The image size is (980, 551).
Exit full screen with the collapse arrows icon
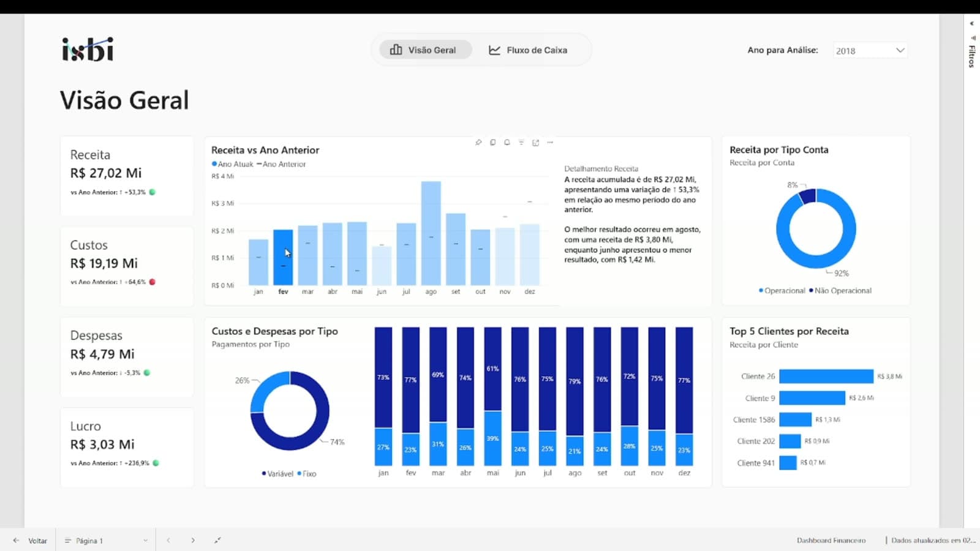217,541
